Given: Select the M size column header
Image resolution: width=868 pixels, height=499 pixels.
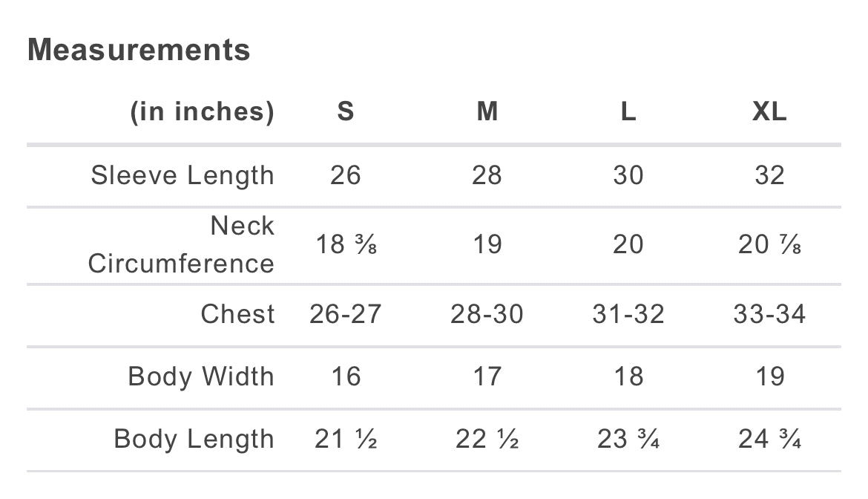Looking at the screenshot, I should tap(487, 111).
